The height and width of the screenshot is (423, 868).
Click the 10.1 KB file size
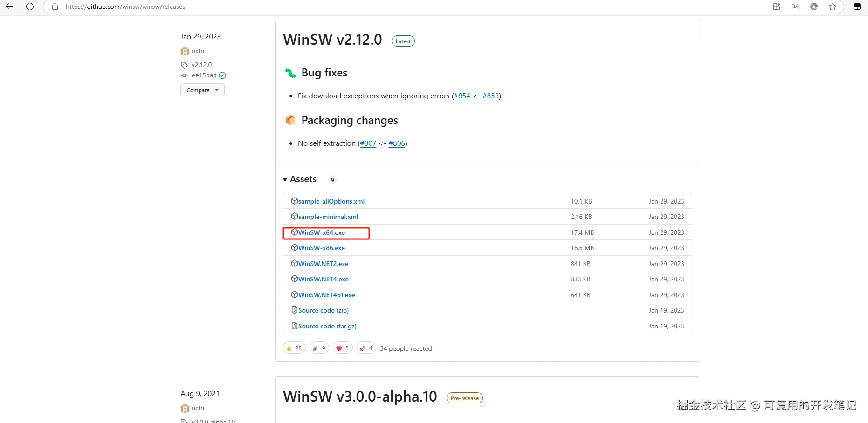tap(581, 201)
